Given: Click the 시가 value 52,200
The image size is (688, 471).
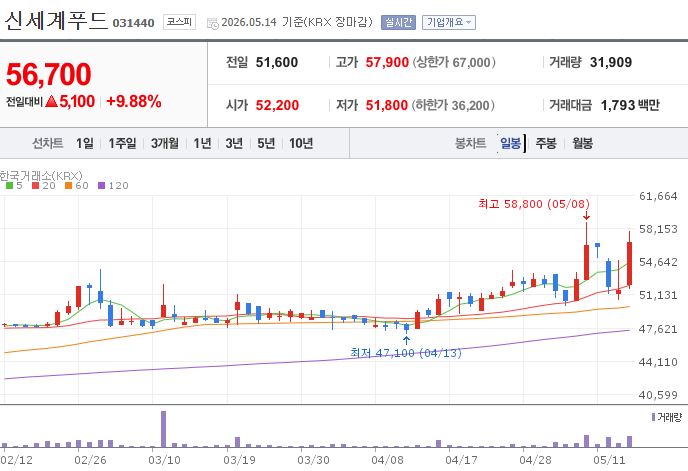Looking at the screenshot, I should click(x=277, y=105).
